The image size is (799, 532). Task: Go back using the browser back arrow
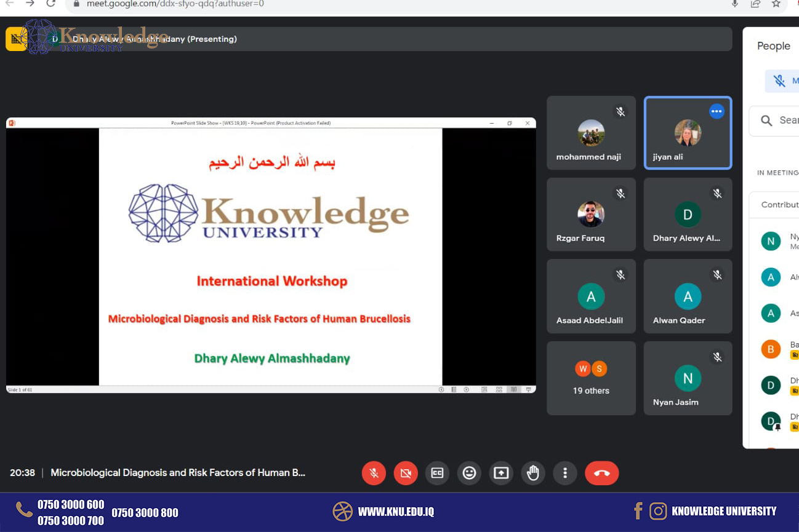9,4
